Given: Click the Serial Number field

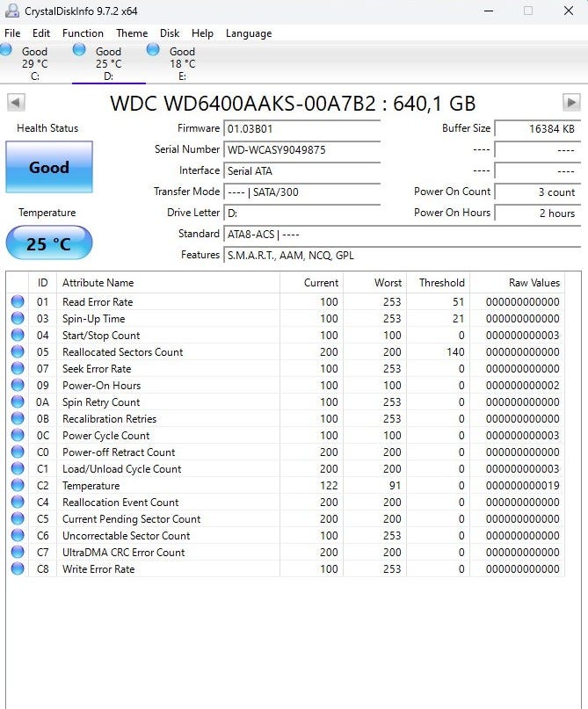Looking at the screenshot, I should point(301,149).
